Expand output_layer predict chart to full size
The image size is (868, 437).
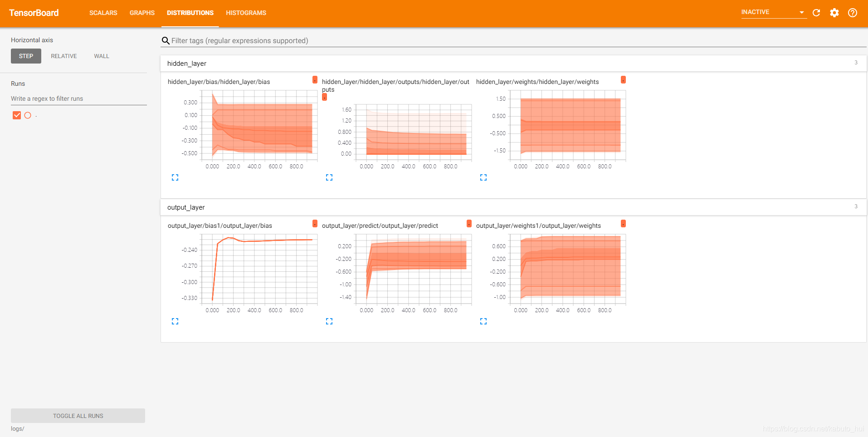[329, 321]
